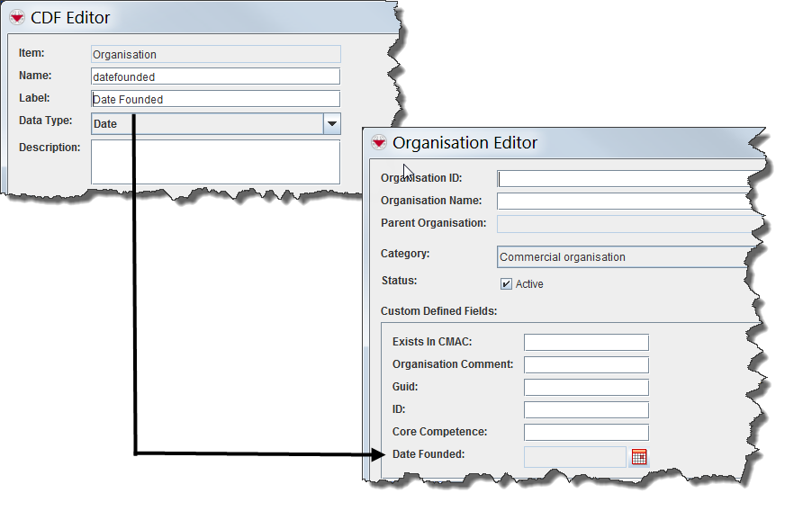Focus the Organisation ID input field
This screenshot has height=520, width=812.
click(623, 178)
